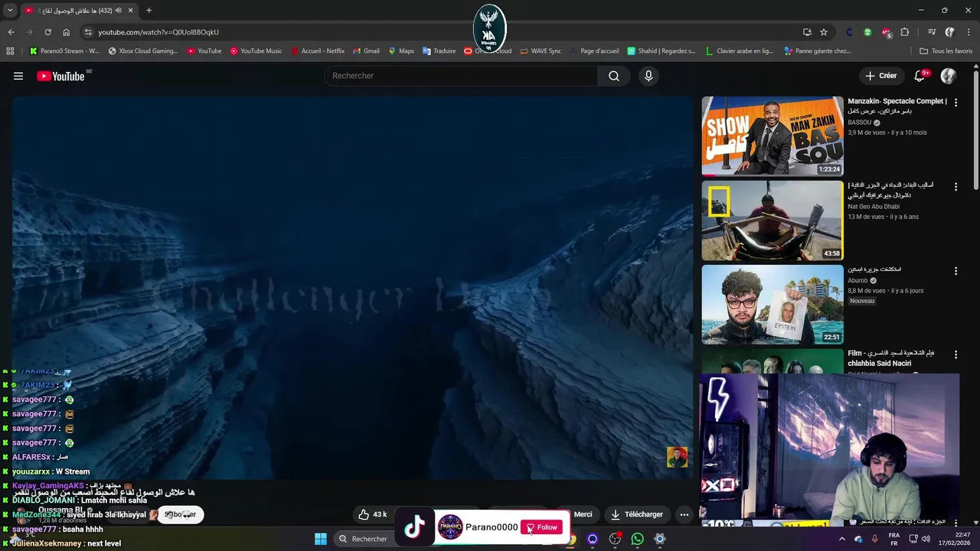
Task: Go back with the browser back arrow
Action: (x=11, y=32)
